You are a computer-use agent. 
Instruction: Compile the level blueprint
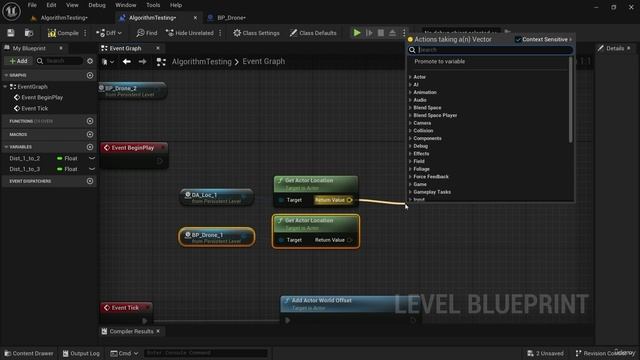coord(63,33)
